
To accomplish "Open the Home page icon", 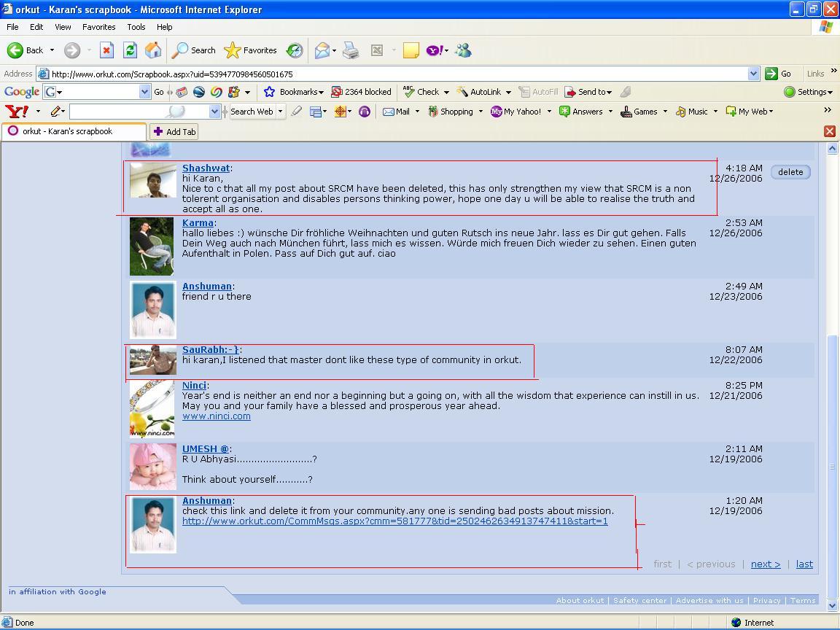I will pos(152,50).
